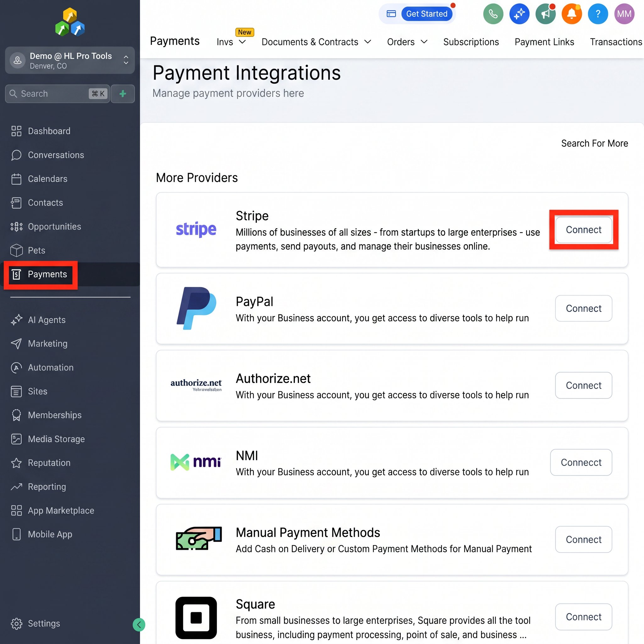Open the MM user avatar menu
Image resolution: width=644 pixels, height=644 pixels.
[x=624, y=14]
